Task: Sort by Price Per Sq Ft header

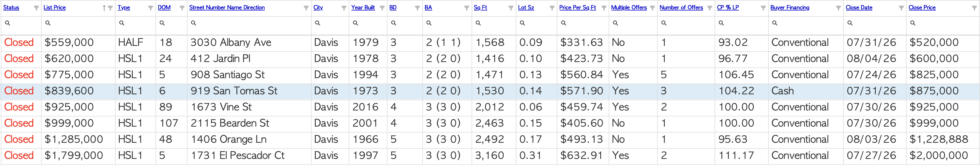Action: tap(578, 8)
